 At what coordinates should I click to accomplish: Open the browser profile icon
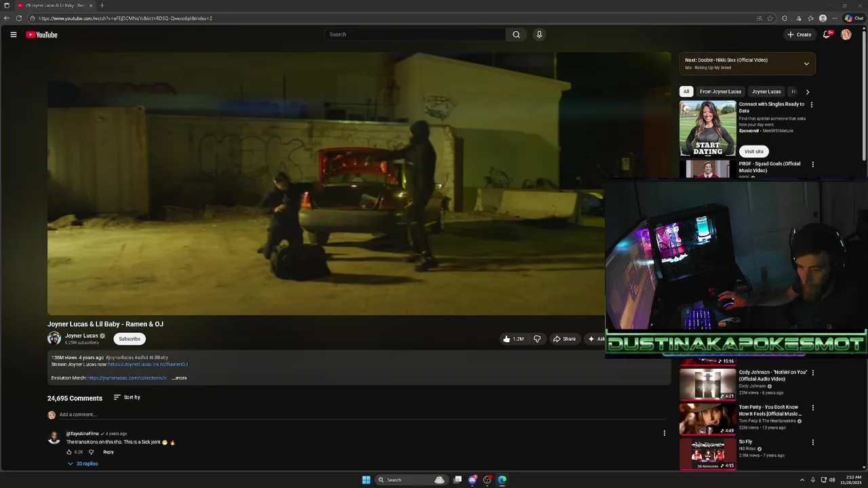823,18
